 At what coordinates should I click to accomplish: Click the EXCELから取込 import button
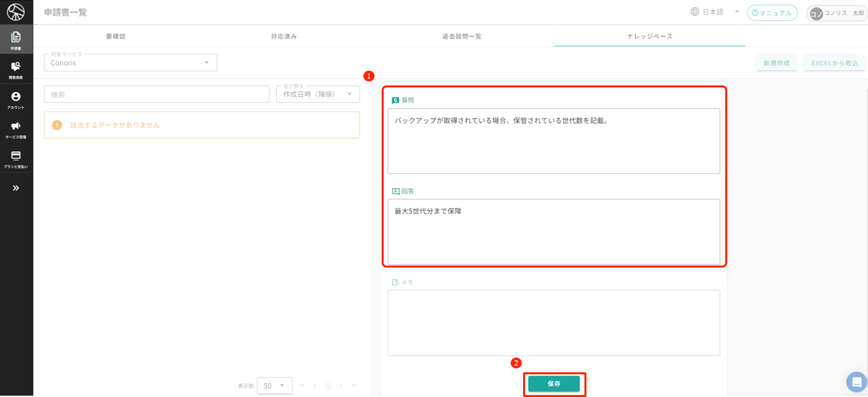coord(834,63)
